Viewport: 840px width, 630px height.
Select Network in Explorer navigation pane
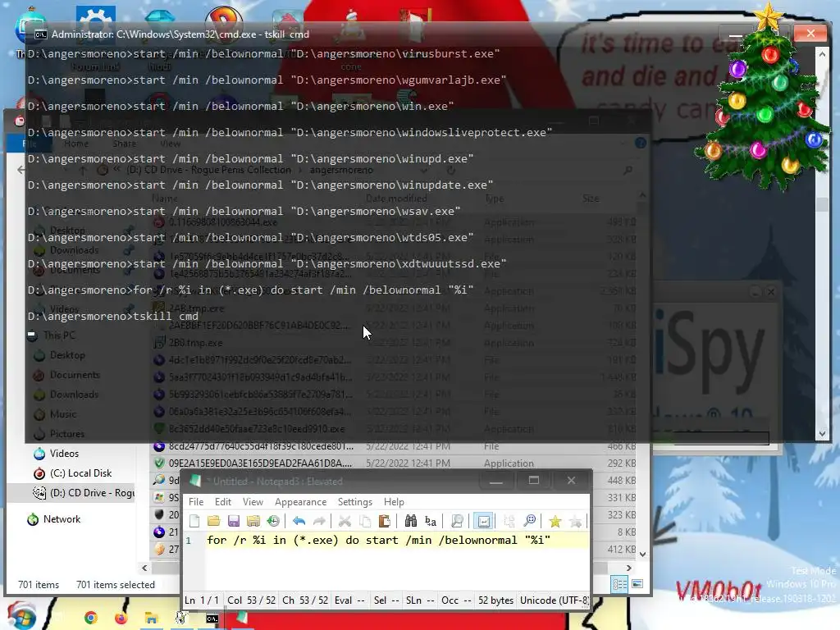[x=62, y=519]
